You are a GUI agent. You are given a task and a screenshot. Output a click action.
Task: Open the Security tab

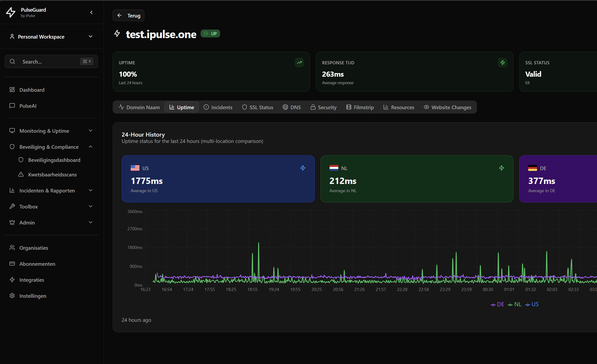coord(324,107)
